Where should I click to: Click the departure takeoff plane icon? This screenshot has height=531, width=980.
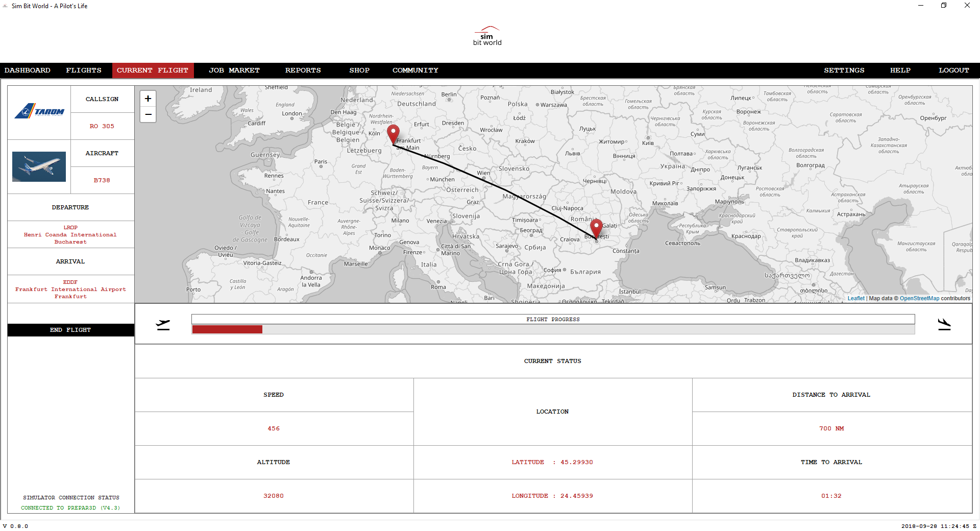tap(162, 323)
